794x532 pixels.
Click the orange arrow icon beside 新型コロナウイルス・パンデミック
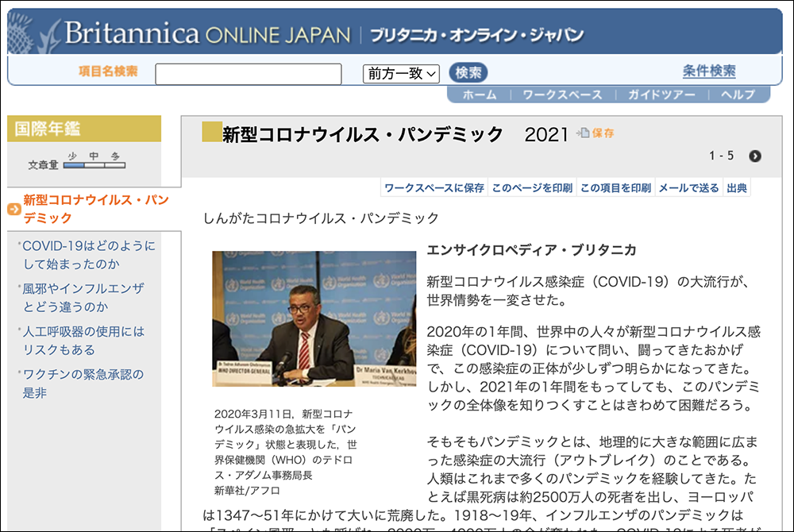[x=14, y=209]
